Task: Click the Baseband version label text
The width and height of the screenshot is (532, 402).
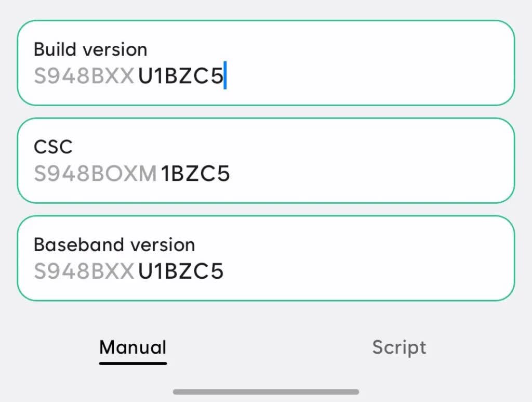Action: pyautogui.click(x=114, y=244)
